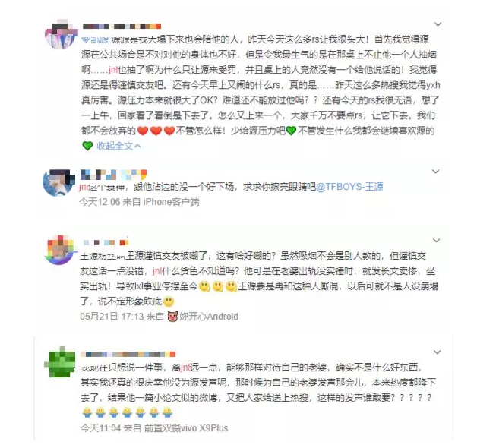
Task: View second post author's avatar
Action: tap(58, 182)
